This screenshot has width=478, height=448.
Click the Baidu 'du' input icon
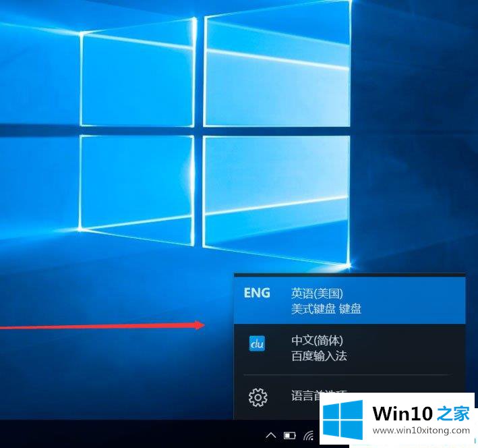click(x=257, y=343)
